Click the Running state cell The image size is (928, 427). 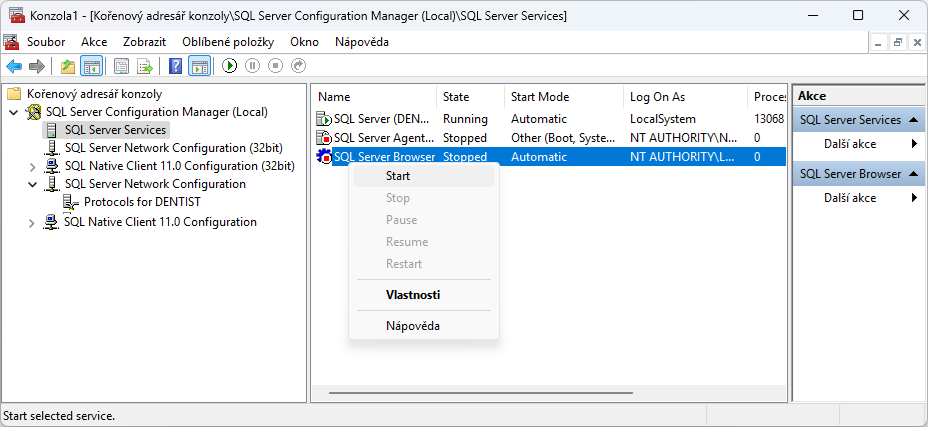click(x=465, y=119)
